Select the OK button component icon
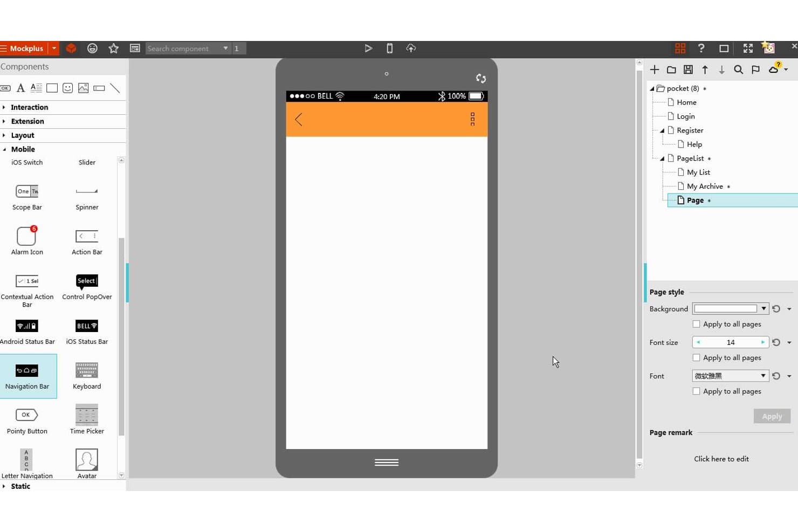 tap(5, 88)
